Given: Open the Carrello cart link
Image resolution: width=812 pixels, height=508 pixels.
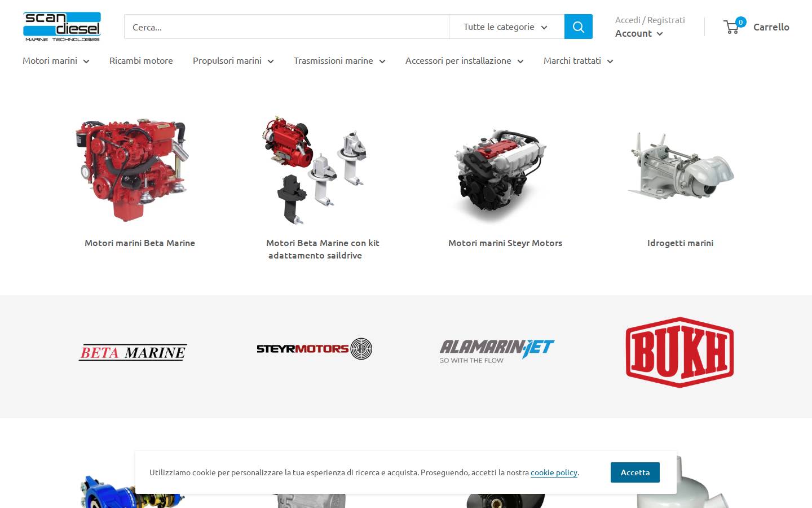Looking at the screenshot, I should 771,27.
